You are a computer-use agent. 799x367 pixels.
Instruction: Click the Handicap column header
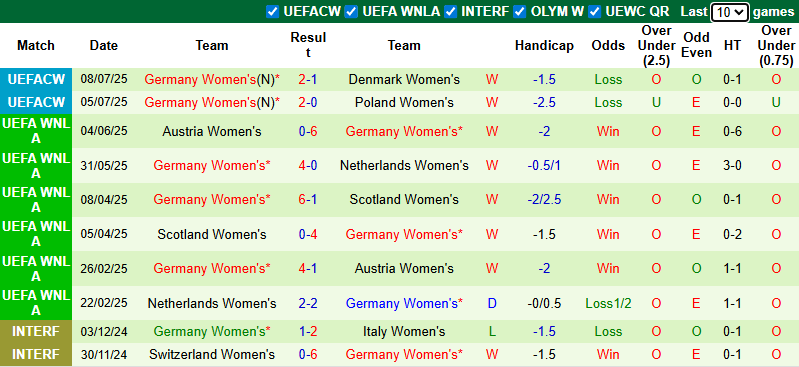coord(544,45)
